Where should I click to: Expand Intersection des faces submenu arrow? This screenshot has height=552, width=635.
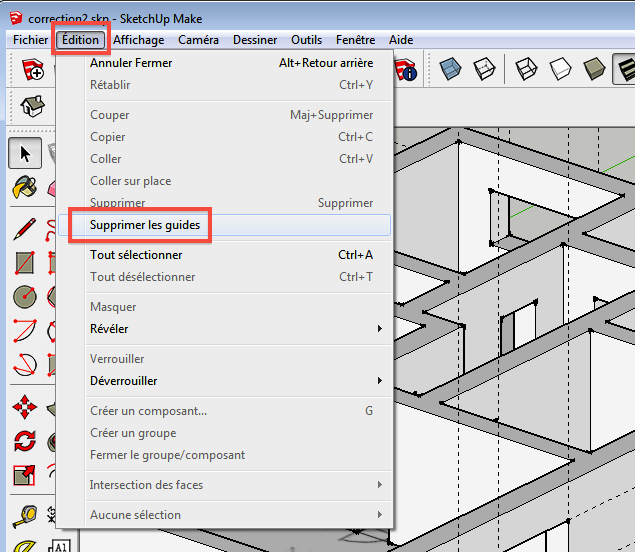pyautogui.click(x=379, y=485)
